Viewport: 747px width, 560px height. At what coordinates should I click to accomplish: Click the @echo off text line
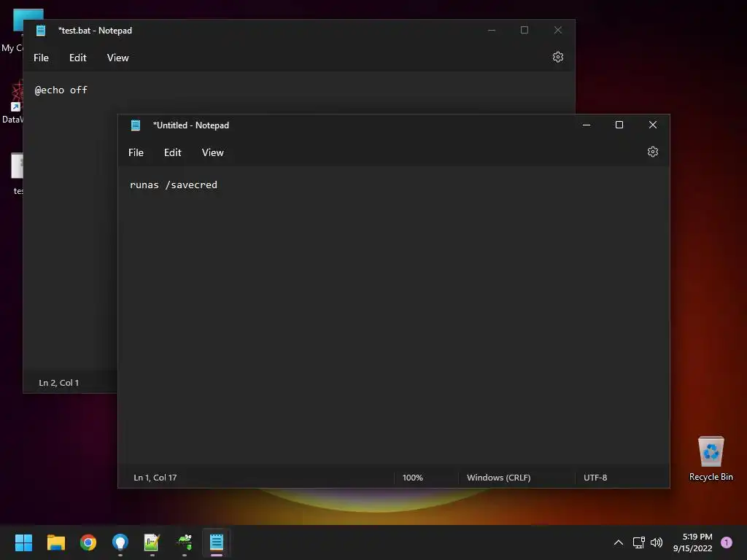click(x=61, y=90)
